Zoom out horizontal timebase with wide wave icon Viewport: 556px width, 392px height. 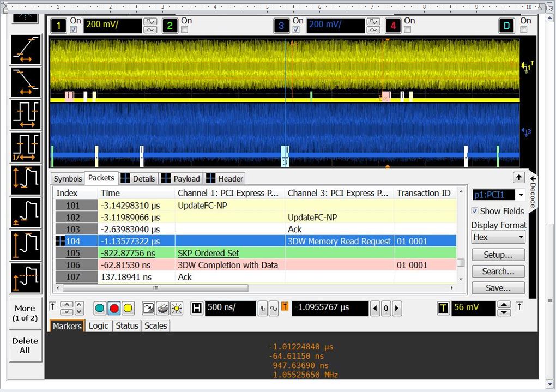(274, 309)
